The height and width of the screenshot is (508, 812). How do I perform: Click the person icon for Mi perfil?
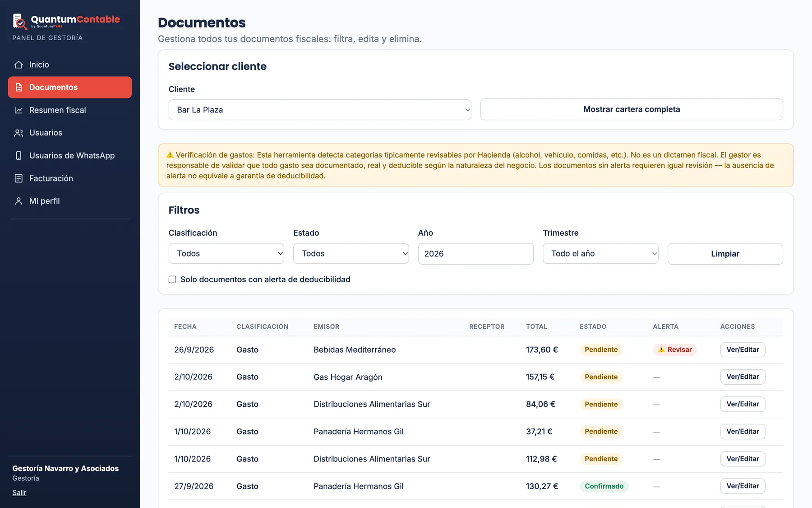(18, 201)
